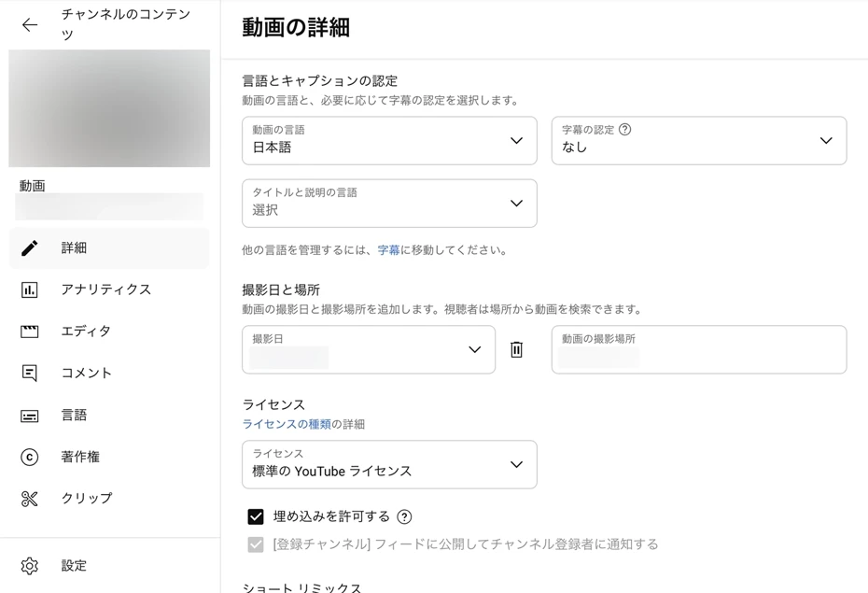This screenshot has width=868, height=593.
Task: Expand the ライセンス dropdown
Action: [x=516, y=464]
